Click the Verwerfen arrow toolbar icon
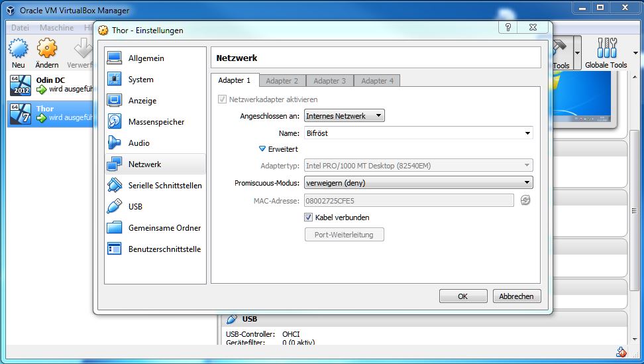The image size is (644, 364). pyautogui.click(x=83, y=48)
